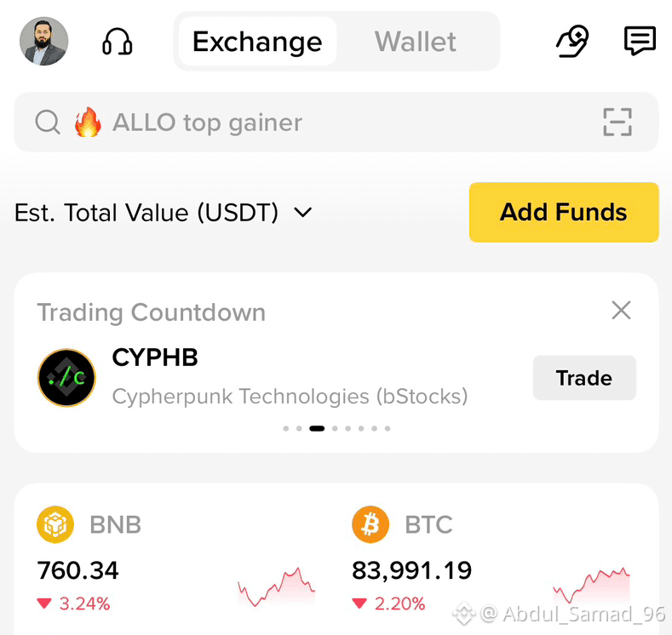The width and height of the screenshot is (672, 635).
Task: Tap the BNB coin icon
Action: 55,524
